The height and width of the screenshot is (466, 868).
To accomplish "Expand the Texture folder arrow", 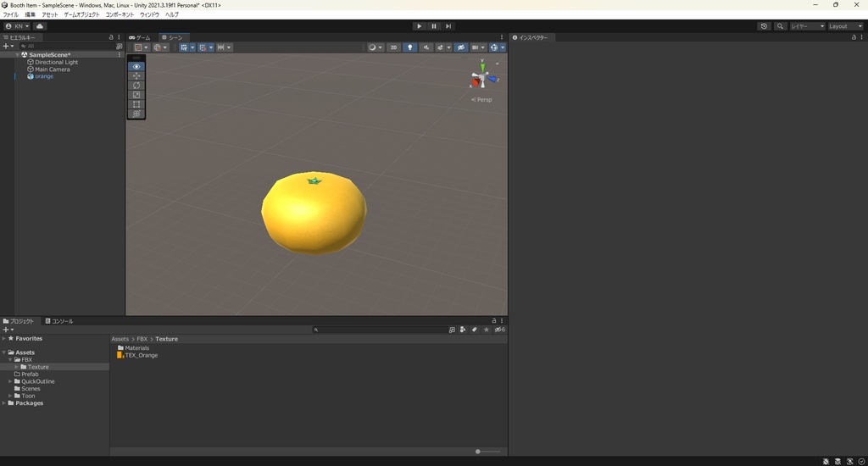I will pyautogui.click(x=17, y=367).
